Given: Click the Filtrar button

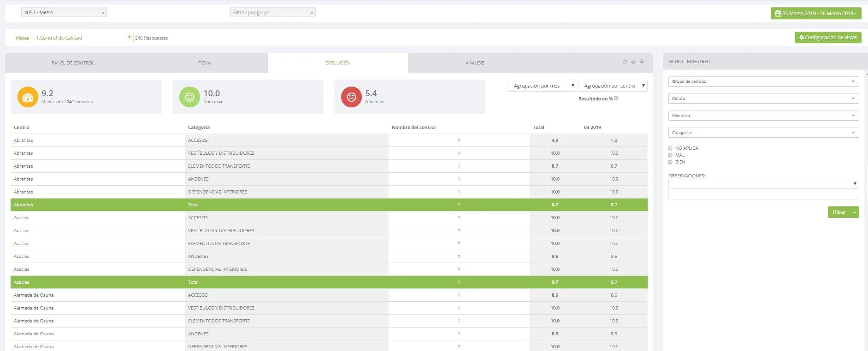Looking at the screenshot, I should [839, 212].
